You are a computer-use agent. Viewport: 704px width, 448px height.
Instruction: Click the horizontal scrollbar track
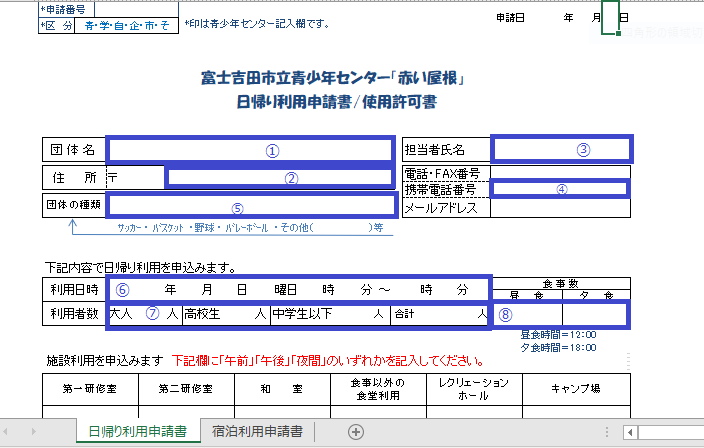[x=672, y=432]
